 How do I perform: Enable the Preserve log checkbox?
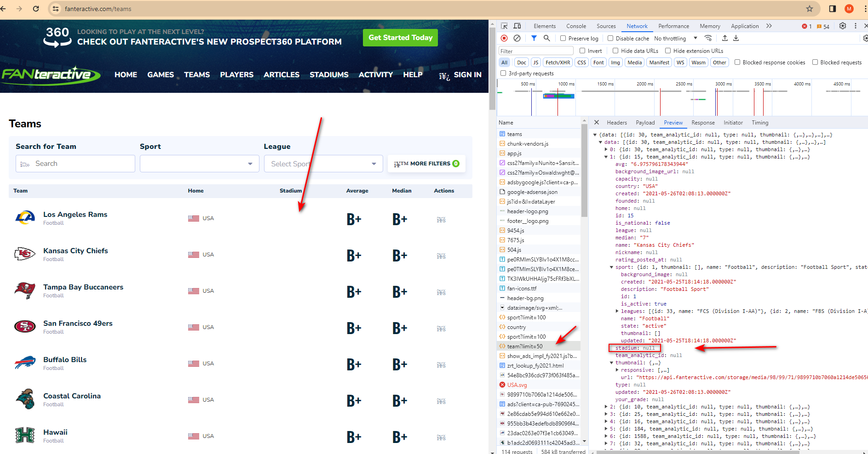pos(563,38)
